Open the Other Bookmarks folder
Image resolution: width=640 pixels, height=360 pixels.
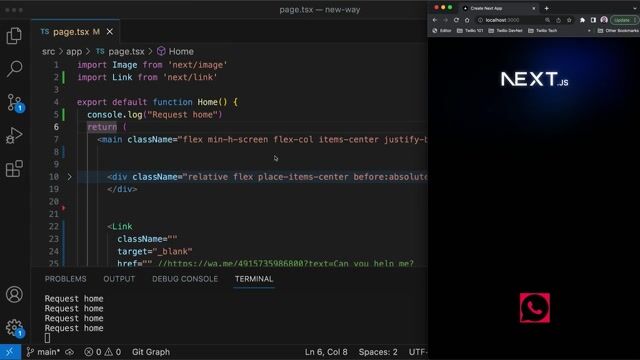618,31
